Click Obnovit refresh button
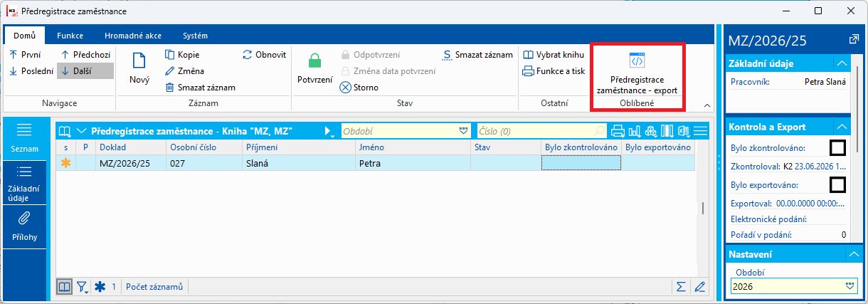Image resolution: width=868 pixels, height=304 pixels. click(264, 54)
